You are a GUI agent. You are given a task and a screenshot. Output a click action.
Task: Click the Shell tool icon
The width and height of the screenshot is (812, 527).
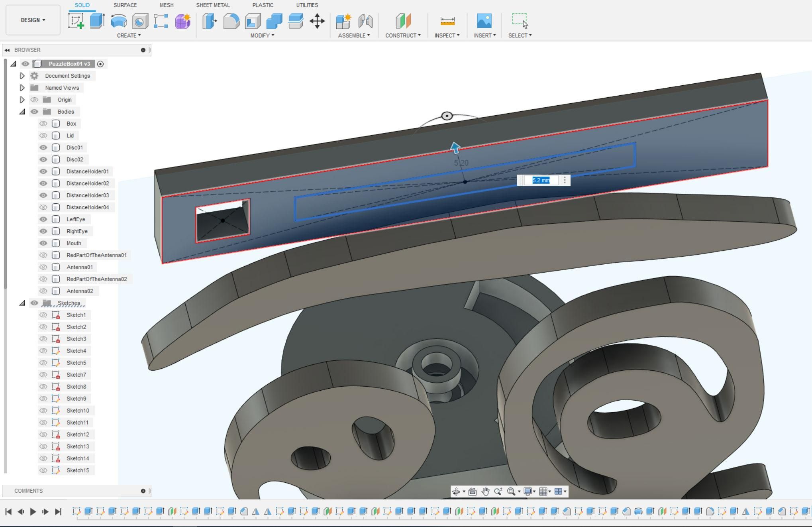click(x=253, y=21)
